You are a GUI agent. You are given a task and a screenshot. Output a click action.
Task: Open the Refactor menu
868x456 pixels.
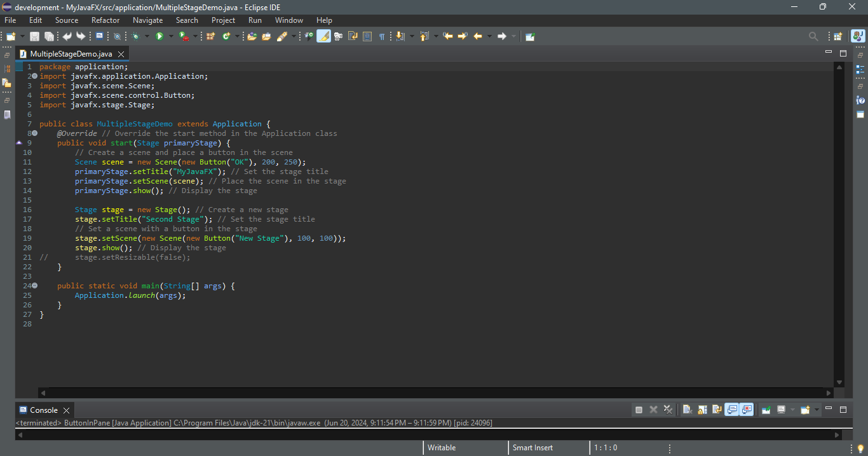[x=105, y=20]
